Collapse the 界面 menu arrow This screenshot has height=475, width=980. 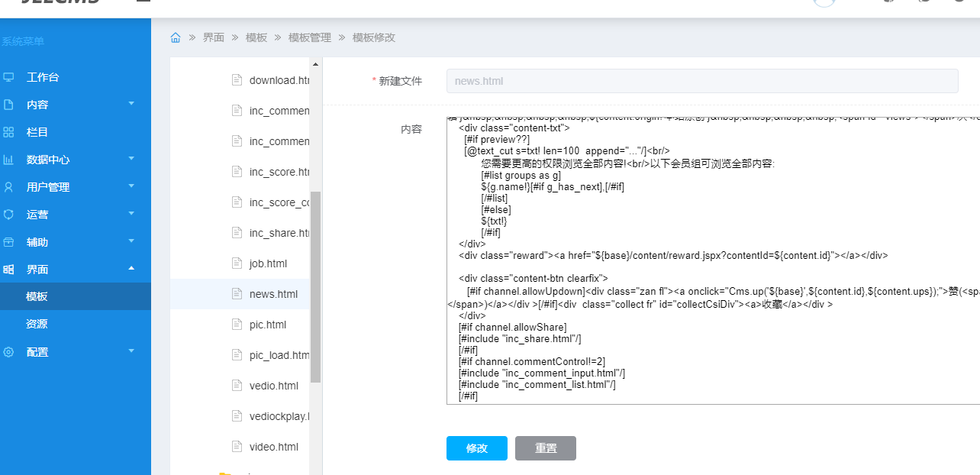coord(131,268)
